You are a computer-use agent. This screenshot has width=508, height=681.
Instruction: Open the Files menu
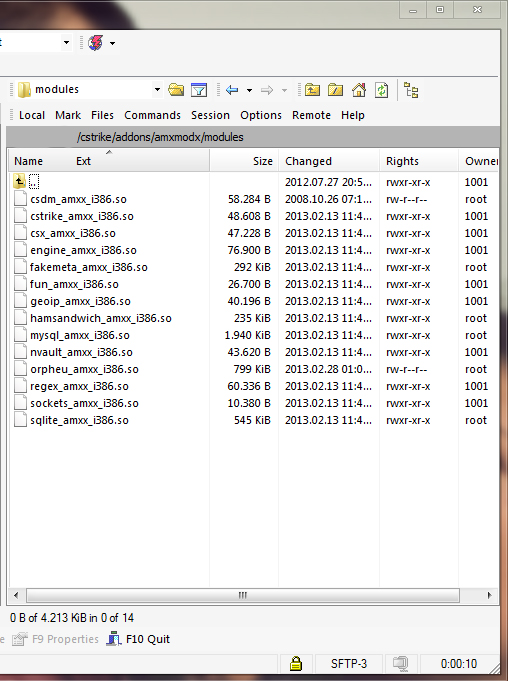point(102,115)
